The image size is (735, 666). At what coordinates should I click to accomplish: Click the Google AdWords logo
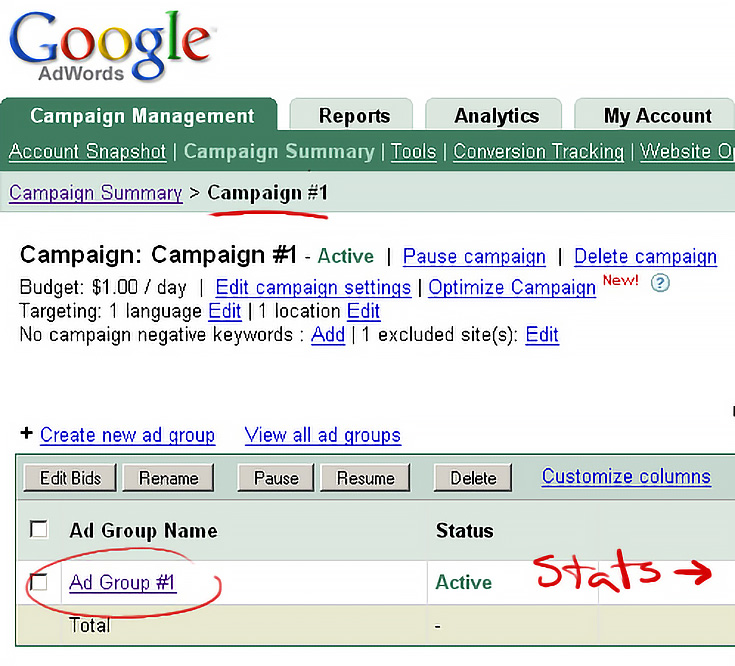tap(112, 45)
